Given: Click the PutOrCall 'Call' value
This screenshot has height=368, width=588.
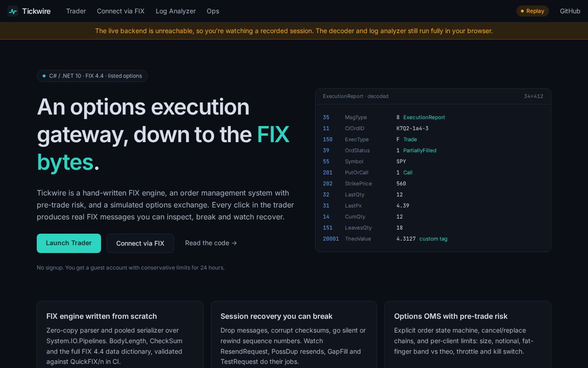Looking at the screenshot, I should pos(408,172).
